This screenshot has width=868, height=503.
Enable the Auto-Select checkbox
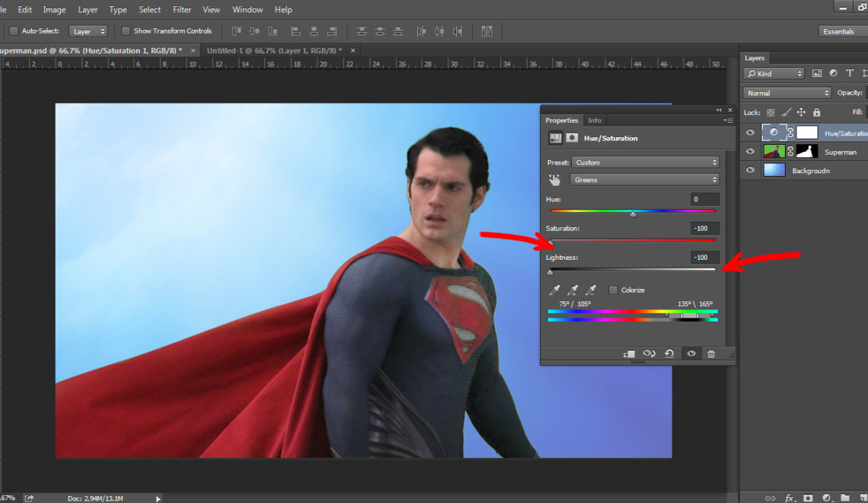[14, 31]
